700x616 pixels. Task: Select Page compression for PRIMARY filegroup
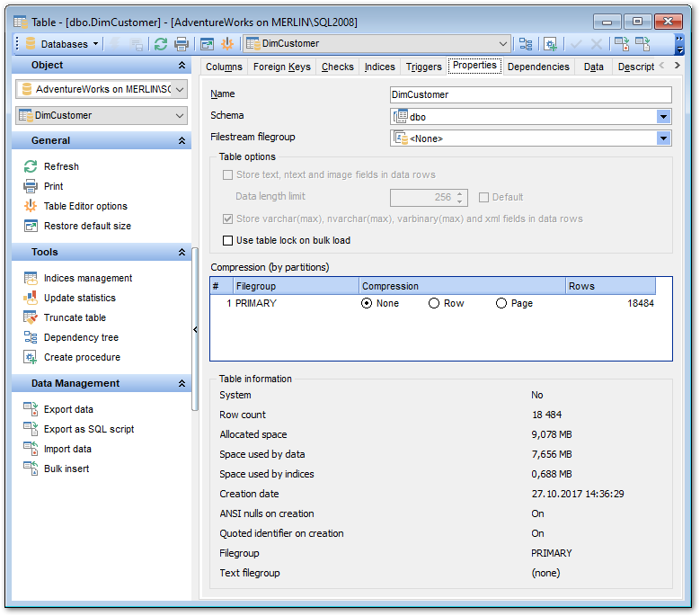pos(501,303)
